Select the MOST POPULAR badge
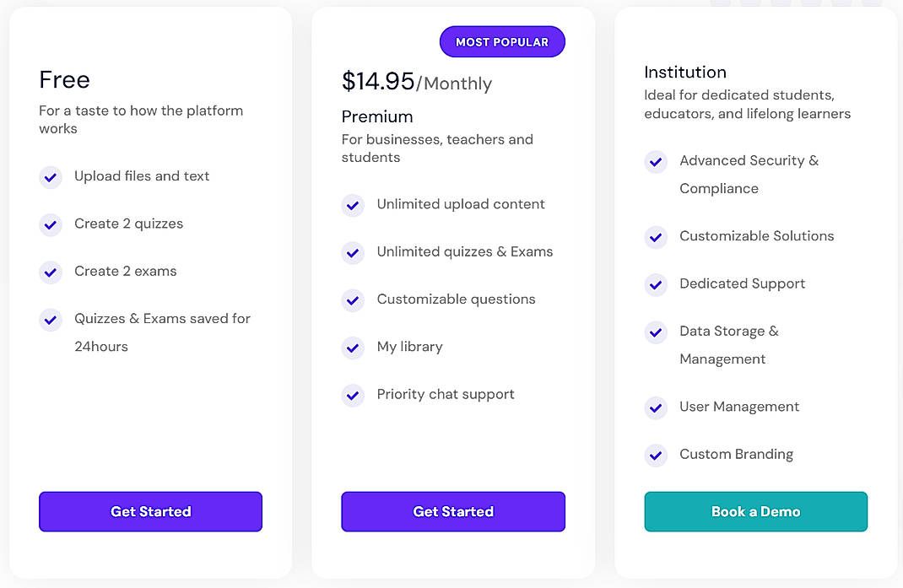Viewport: 903px width, 588px height. [502, 41]
